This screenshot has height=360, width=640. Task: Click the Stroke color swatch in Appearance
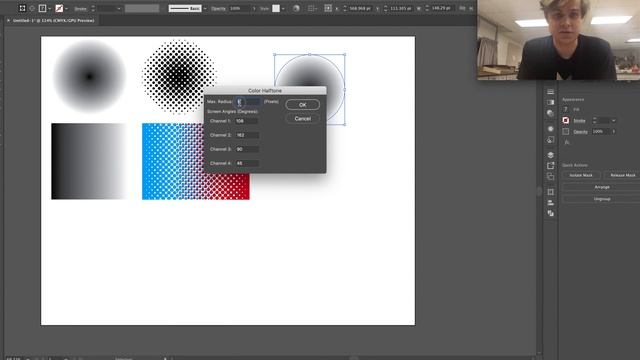566,120
